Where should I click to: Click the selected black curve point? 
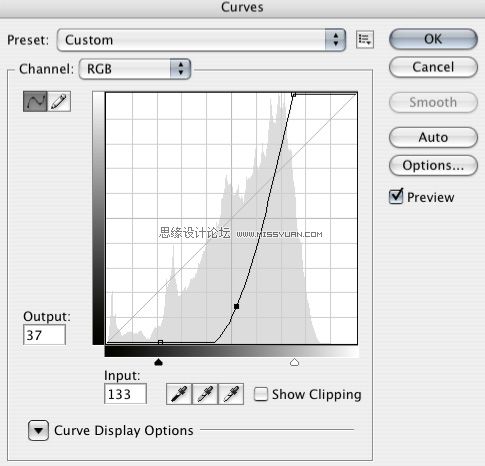[x=236, y=306]
